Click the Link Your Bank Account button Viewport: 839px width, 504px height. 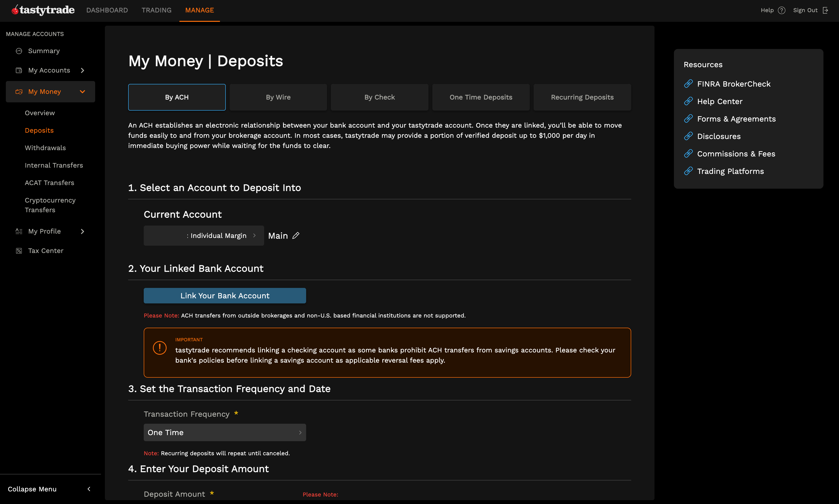[224, 295]
